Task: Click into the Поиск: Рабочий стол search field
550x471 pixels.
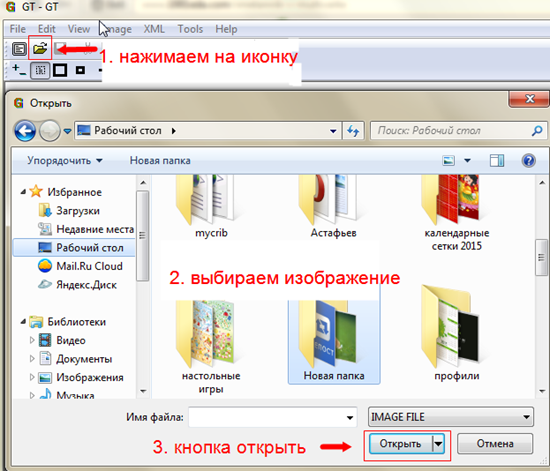Action: tap(451, 131)
